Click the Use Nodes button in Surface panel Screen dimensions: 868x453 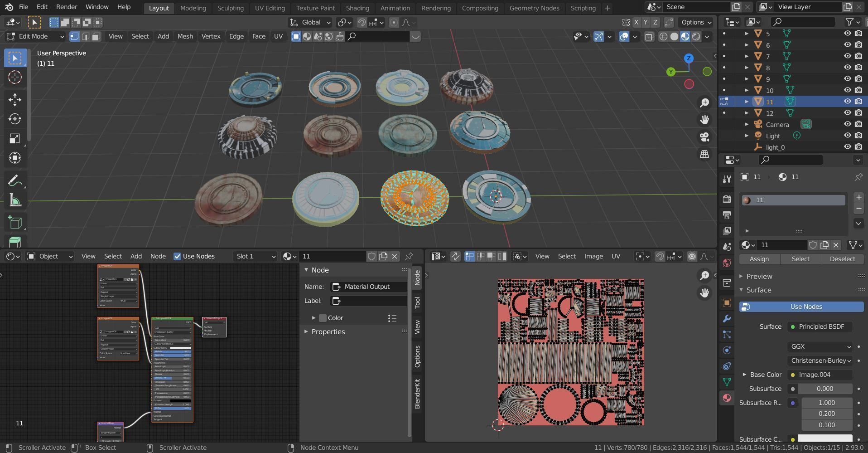(801, 307)
